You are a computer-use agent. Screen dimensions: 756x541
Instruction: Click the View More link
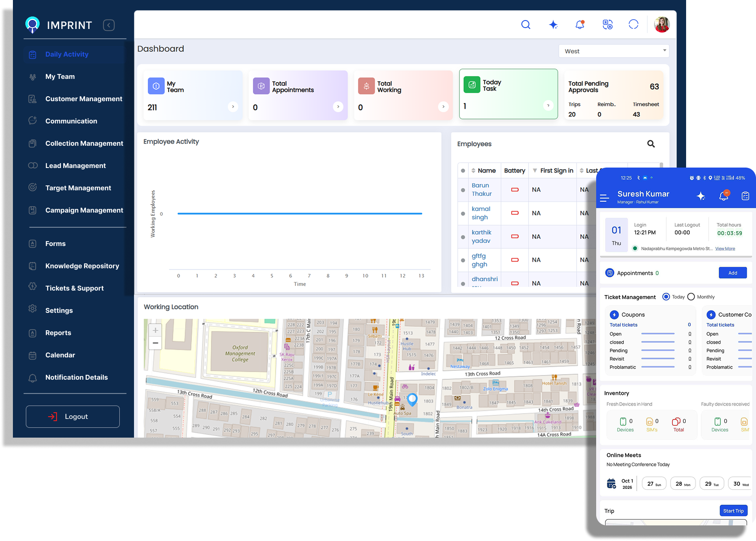(x=725, y=249)
